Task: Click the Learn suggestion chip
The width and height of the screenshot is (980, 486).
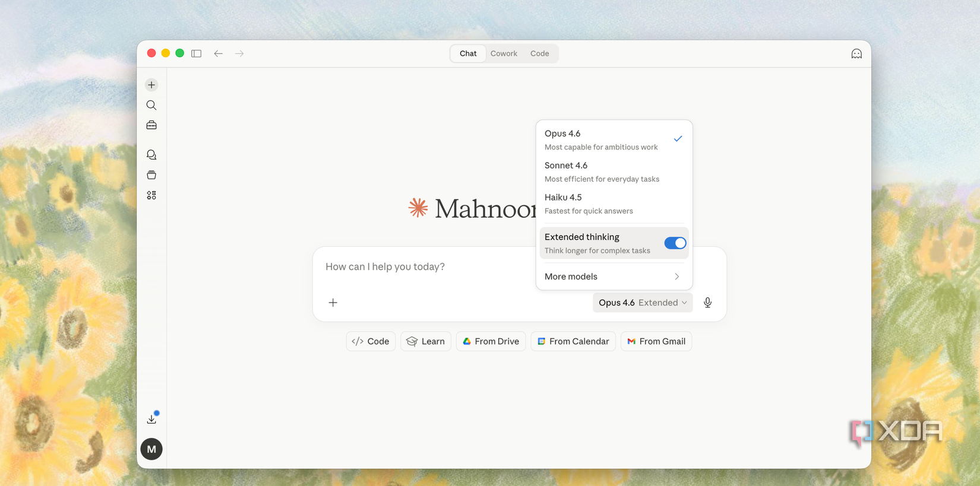Action: point(426,341)
